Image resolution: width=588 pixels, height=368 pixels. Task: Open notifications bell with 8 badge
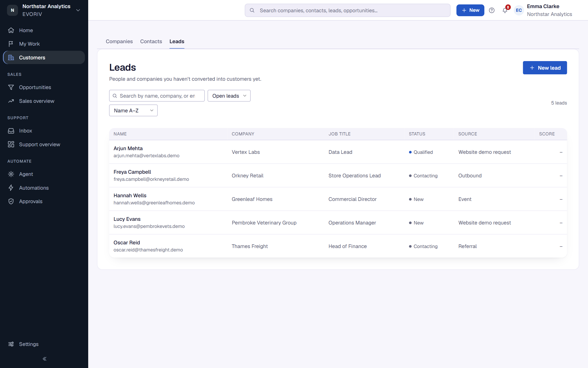(x=505, y=10)
